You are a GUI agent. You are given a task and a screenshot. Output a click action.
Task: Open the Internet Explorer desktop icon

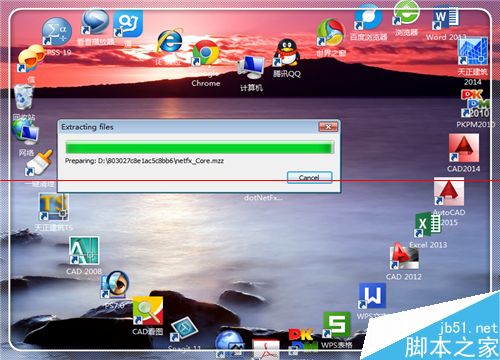tap(170, 41)
